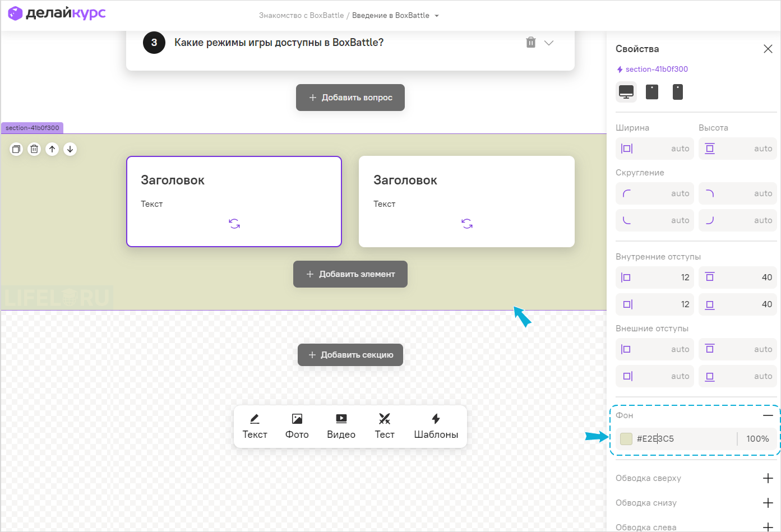Delete the section using trash icon

pyautogui.click(x=34, y=149)
